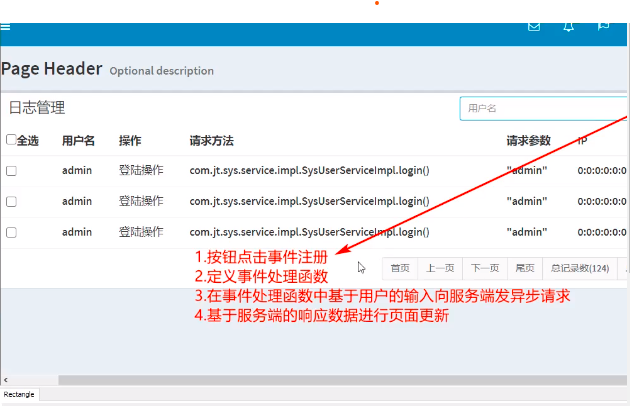Go to 首页 first page button
This screenshot has width=630, height=406.
(x=400, y=268)
